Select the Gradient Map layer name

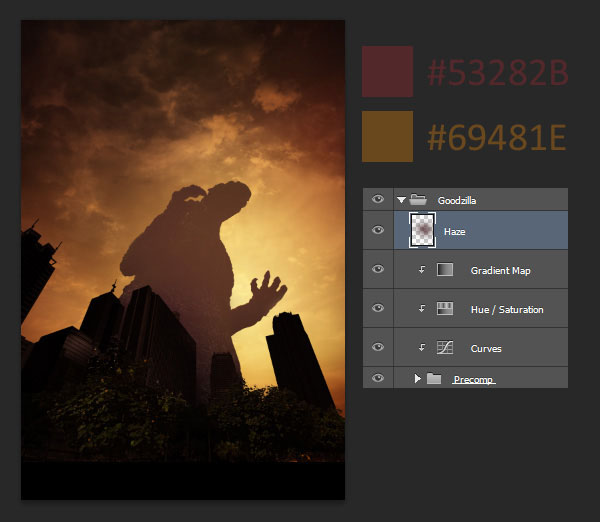[501, 271]
